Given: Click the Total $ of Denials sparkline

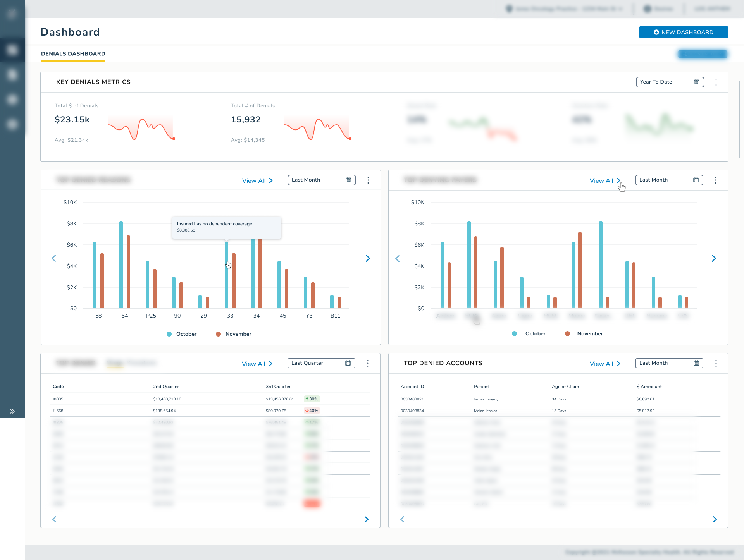Looking at the screenshot, I should click(141, 127).
